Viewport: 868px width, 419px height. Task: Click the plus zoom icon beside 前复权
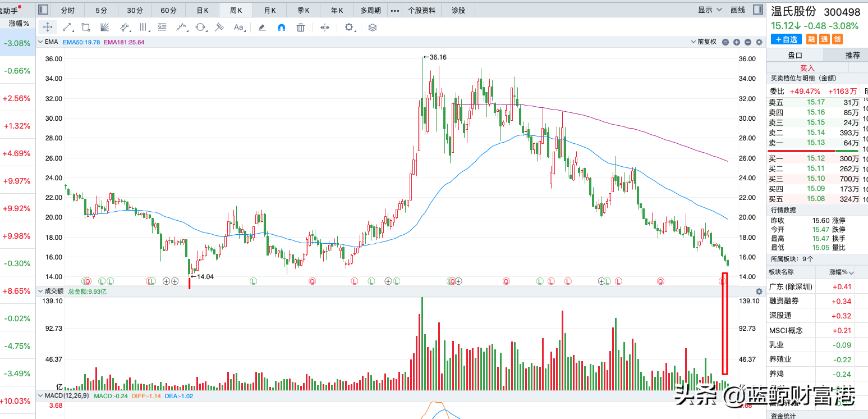(x=737, y=42)
